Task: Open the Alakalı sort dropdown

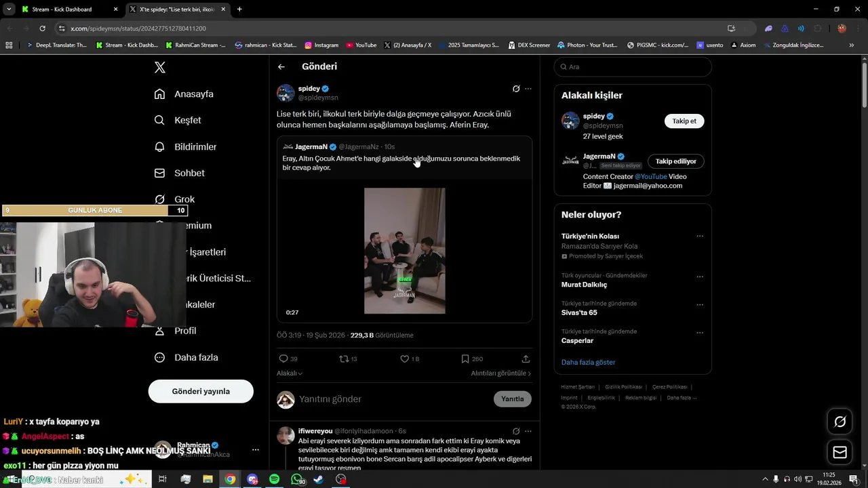Action: click(290, 373)
